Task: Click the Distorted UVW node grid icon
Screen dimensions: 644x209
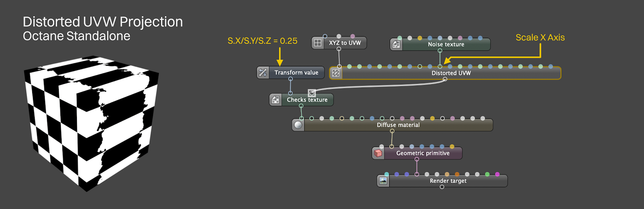Action: pyautogui.click(x=336, y=73)
